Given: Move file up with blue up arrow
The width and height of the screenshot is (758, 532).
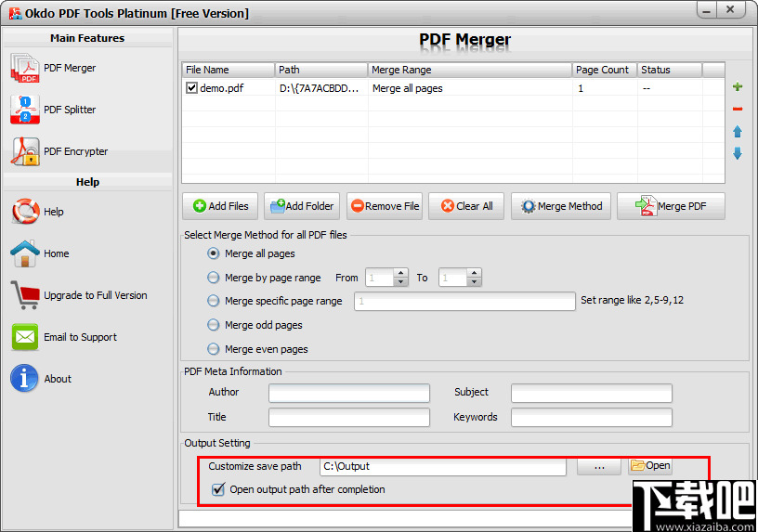Looking at the screenshot, I should coord(738,132).
